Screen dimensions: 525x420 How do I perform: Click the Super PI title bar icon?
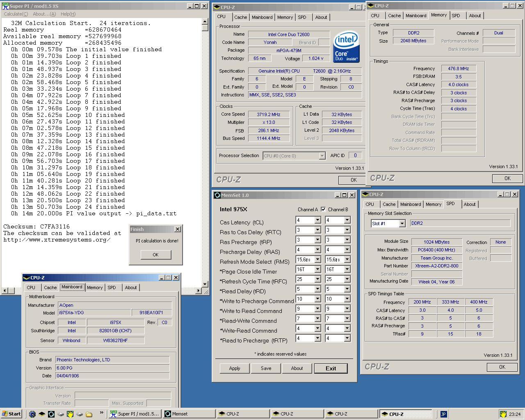tap(5, 6)
